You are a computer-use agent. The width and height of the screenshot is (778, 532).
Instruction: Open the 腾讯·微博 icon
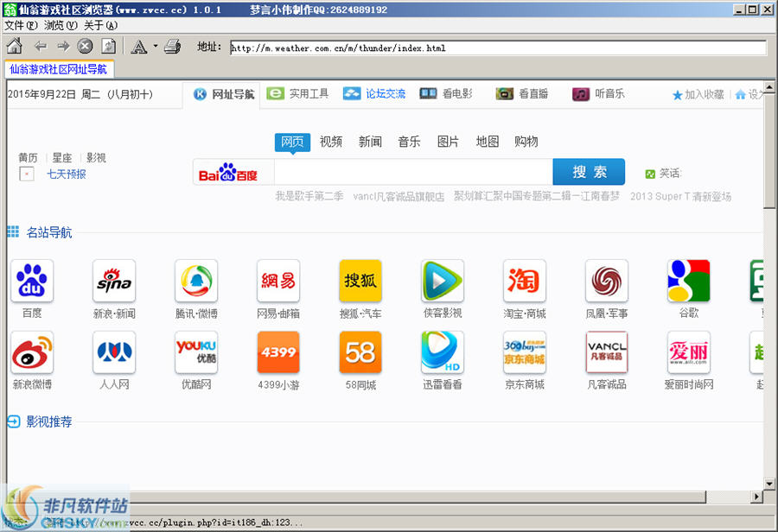[196, 281]
